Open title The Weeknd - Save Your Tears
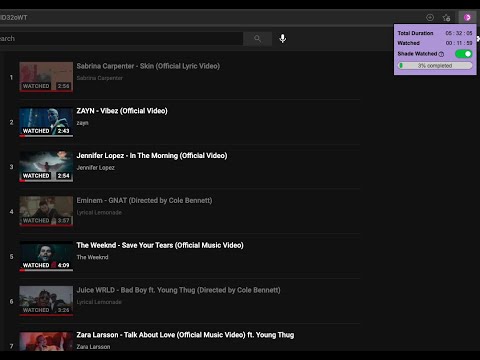The height and width of the screenshot is (360, 480). (160, 245)
